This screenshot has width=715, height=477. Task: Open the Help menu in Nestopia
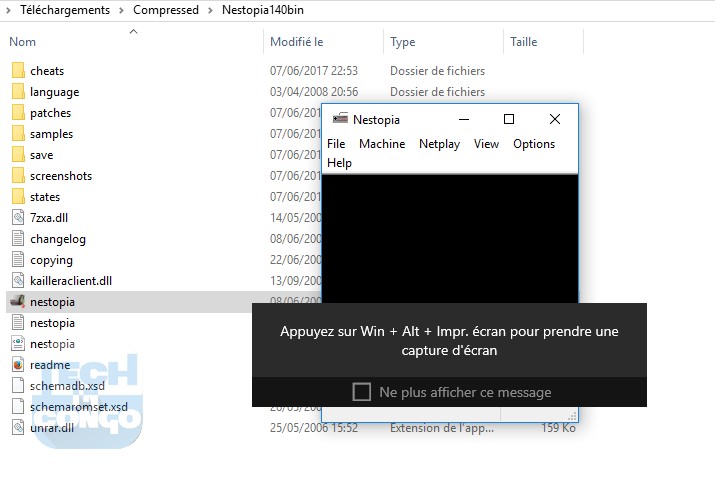pos(339,163)
